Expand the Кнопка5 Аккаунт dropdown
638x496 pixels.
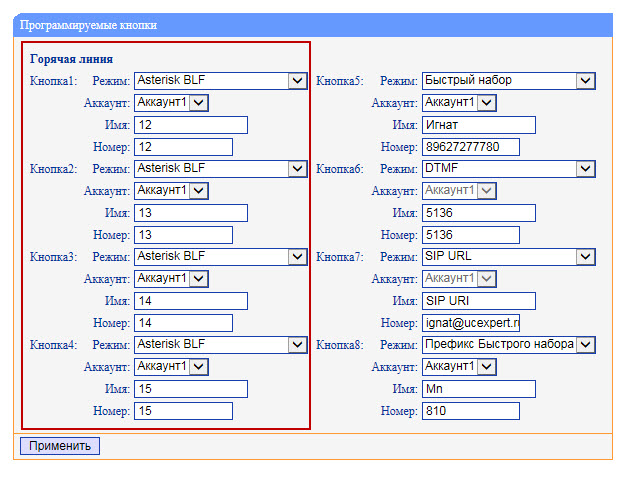[459, 103]
